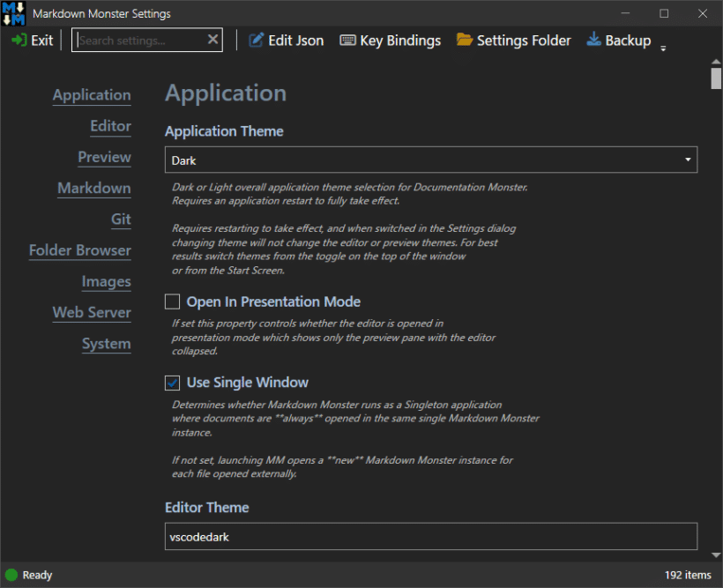Click the Markdown Monster logo icon
This screenshot has height=588, width=723.
point(13,13)
